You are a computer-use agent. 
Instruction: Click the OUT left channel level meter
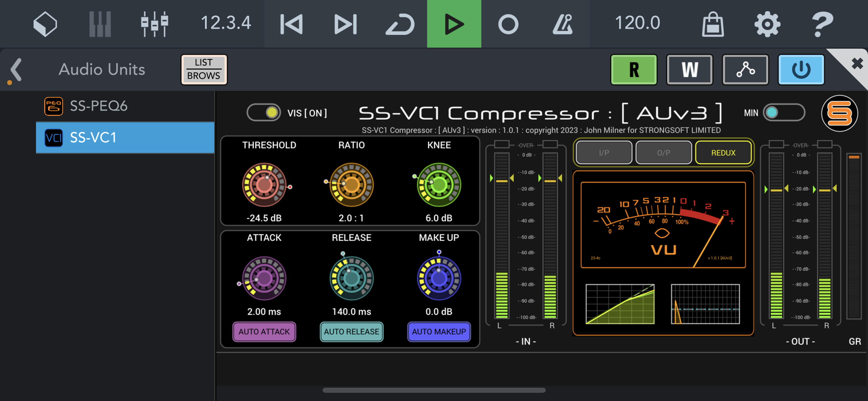tap(776, 235)
